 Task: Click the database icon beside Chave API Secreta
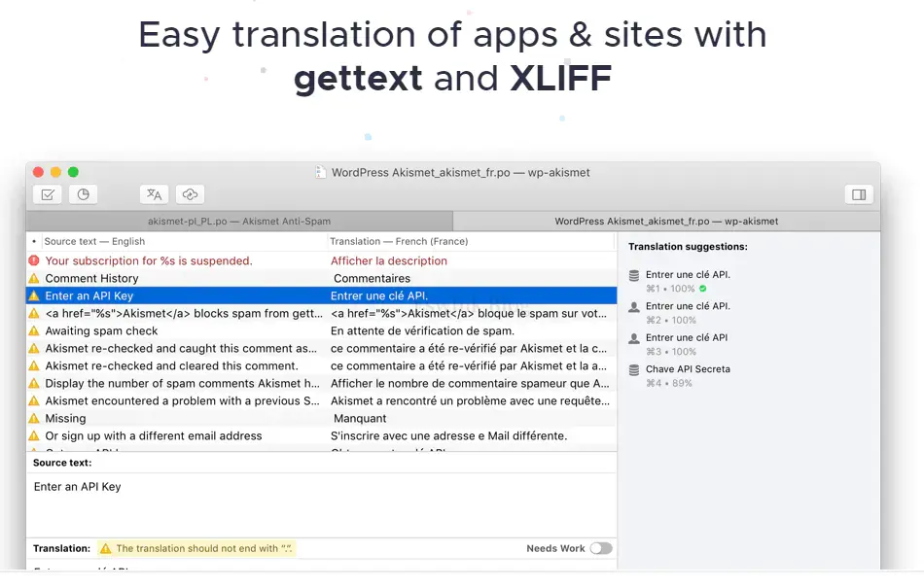click(634, 370)
